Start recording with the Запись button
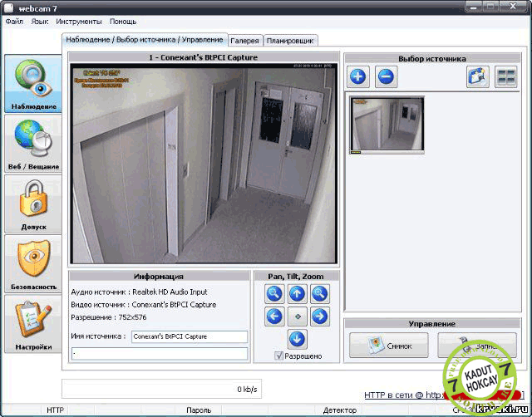This screenshot has height=417, width=532. tap(477, 346)
